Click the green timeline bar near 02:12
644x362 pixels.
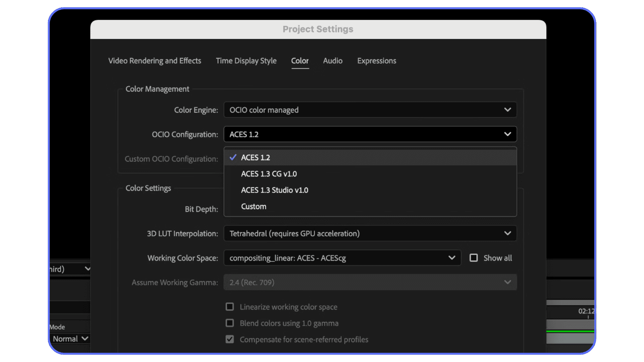pos(570,332)
